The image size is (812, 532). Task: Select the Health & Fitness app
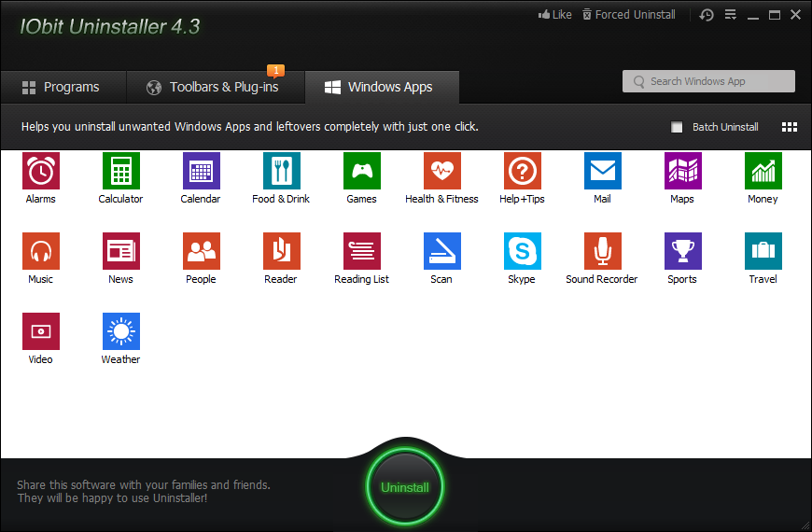click(442, 171)
